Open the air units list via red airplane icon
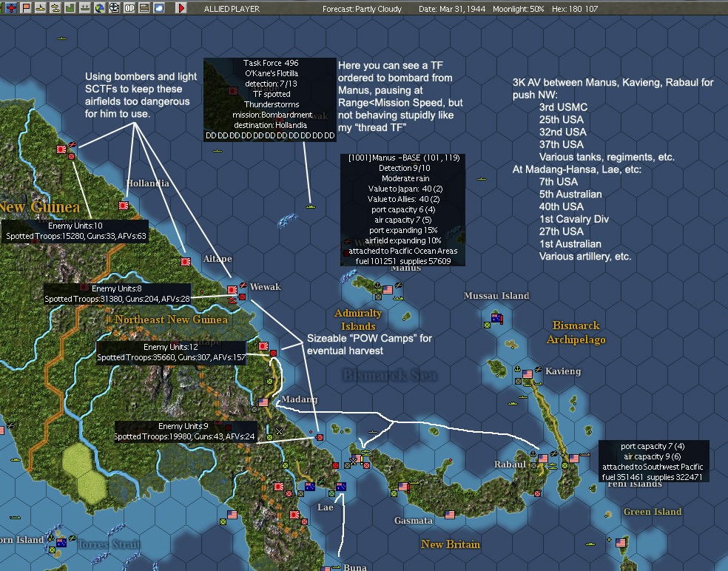This screenshot has height=571, width=728. [11, 8]
